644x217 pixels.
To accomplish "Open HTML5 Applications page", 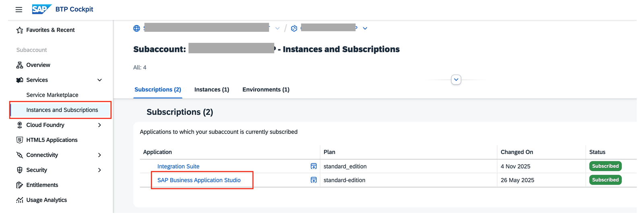I will [x=52, y=140].
